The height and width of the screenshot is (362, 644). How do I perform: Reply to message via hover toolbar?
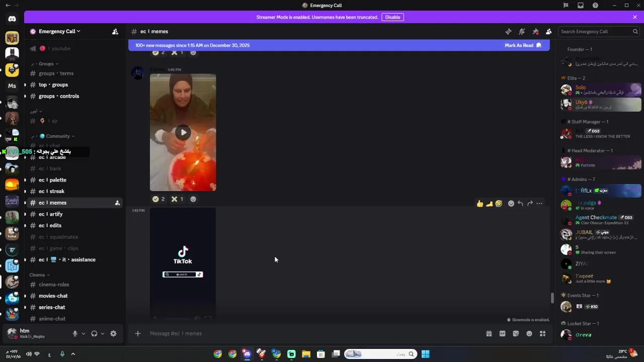[520, 204]
